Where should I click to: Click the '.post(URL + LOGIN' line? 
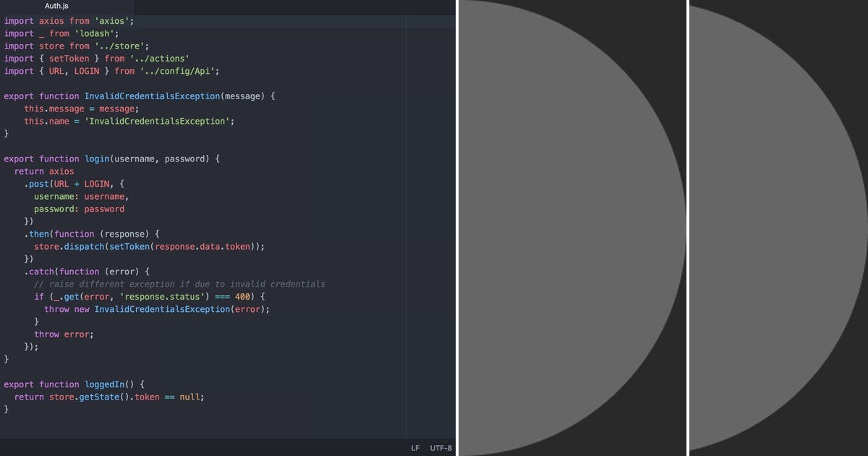pos(75,184)
